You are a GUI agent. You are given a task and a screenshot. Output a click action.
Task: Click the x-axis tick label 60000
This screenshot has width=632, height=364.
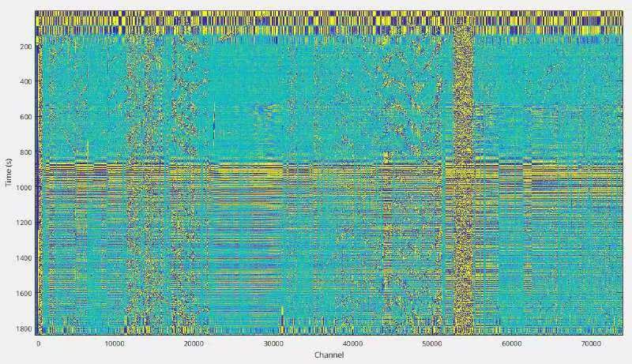pyautogui.click(x=511, y=343)
